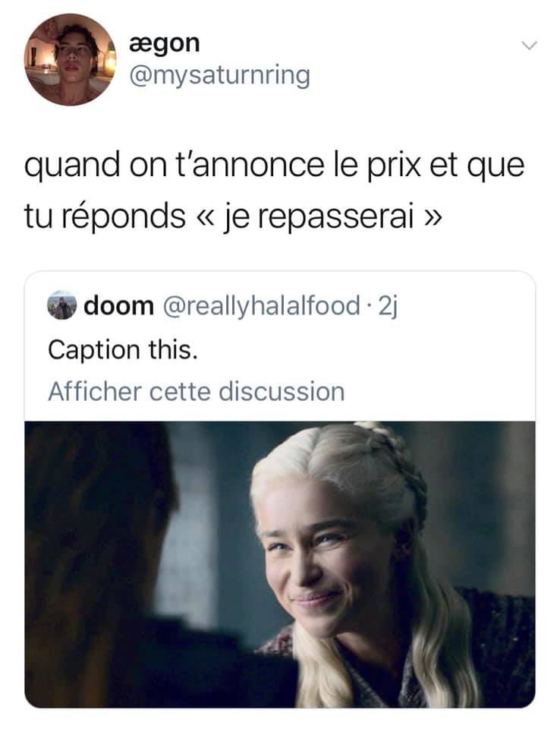The width and height of the screenshot is (560, 729).
Task: Select Afficher cette discussion link
Action: [x=196, y=391]
